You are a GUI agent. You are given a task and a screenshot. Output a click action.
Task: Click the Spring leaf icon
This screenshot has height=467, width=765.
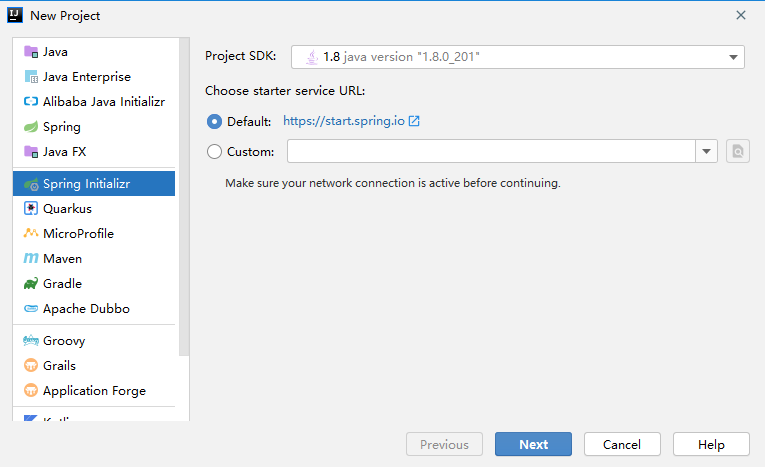click(x=30, y=127)
